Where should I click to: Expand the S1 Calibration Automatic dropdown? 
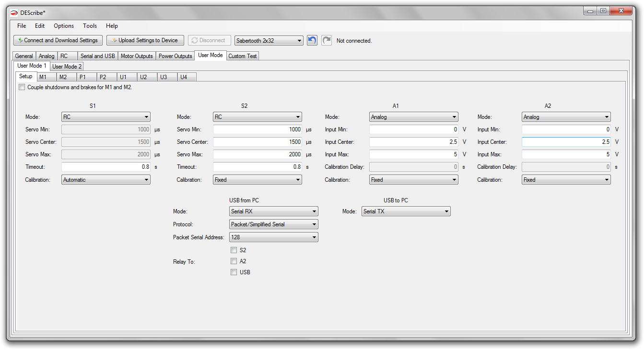click(106, 180)
